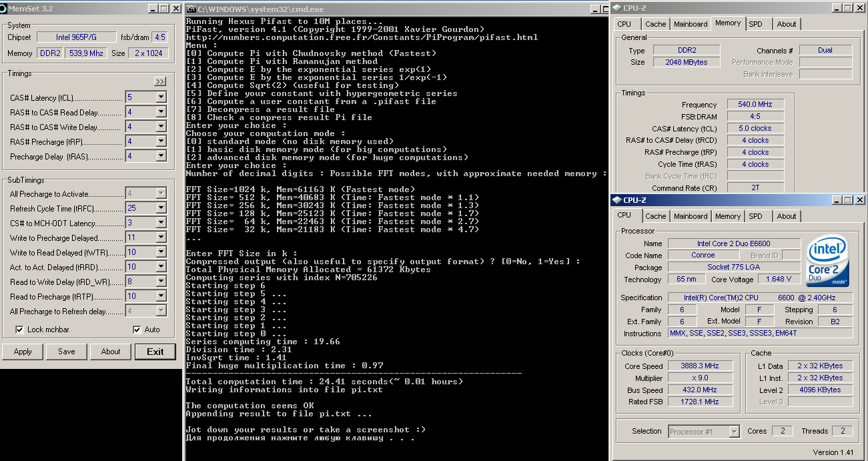
Task: Switch to Cache tab in lower CPU-Z
Action: 656,216
